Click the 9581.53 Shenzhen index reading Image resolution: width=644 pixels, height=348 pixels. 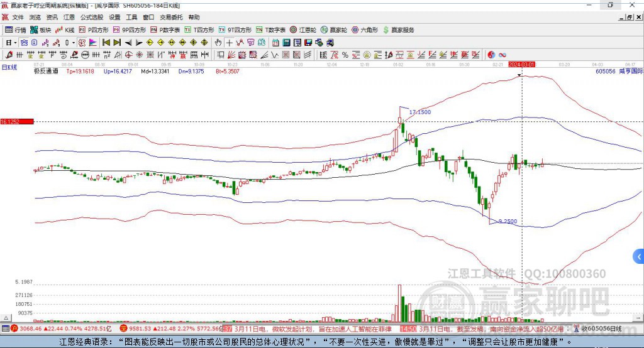click(140, 329)
